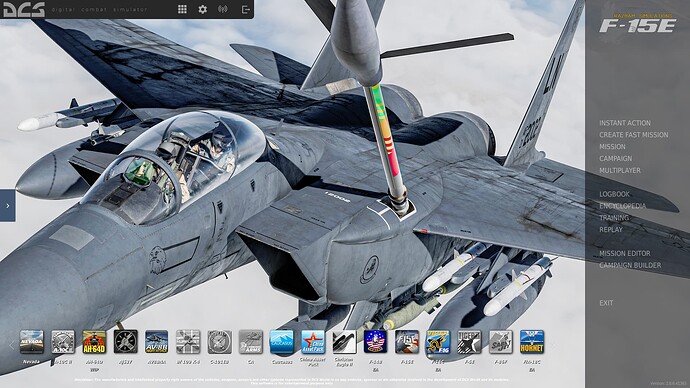Open options via the gear icon

(x=202, y=9)
